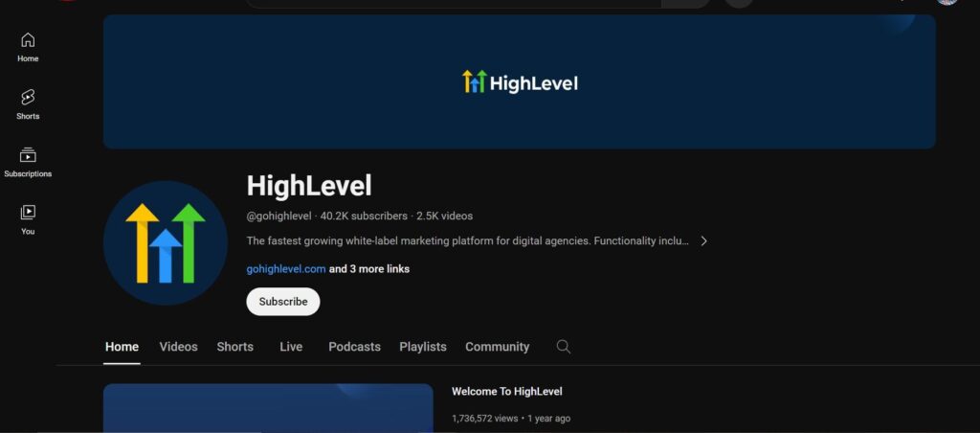Screen dimensions: 980x433
Task: Click the channel description text
Action: click(x=467, y=240)
